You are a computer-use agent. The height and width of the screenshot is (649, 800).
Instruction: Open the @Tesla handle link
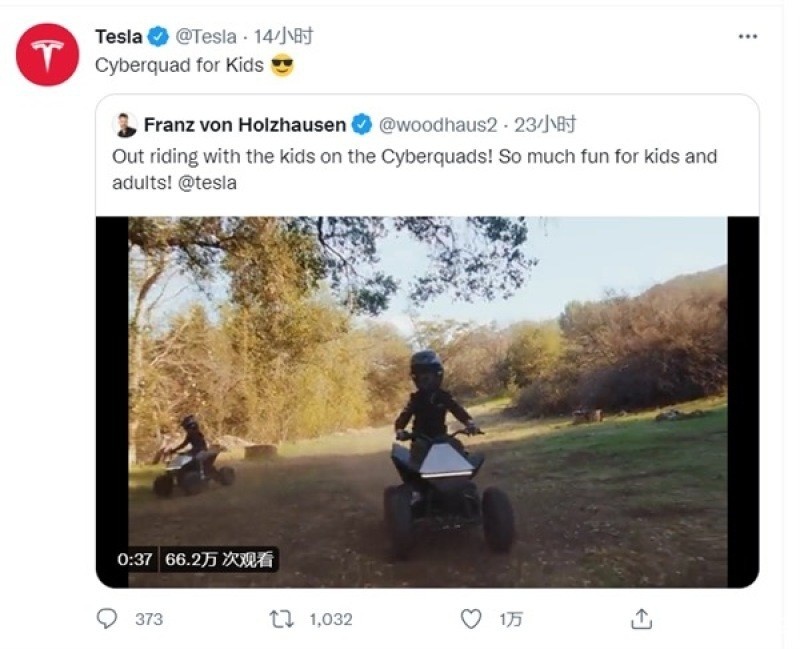coord(206,37)
